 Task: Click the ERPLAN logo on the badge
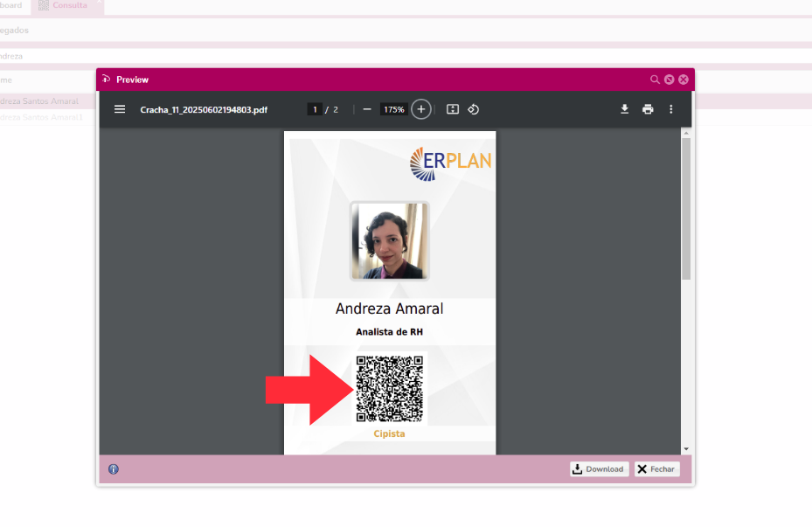click(x=450, y=163)
